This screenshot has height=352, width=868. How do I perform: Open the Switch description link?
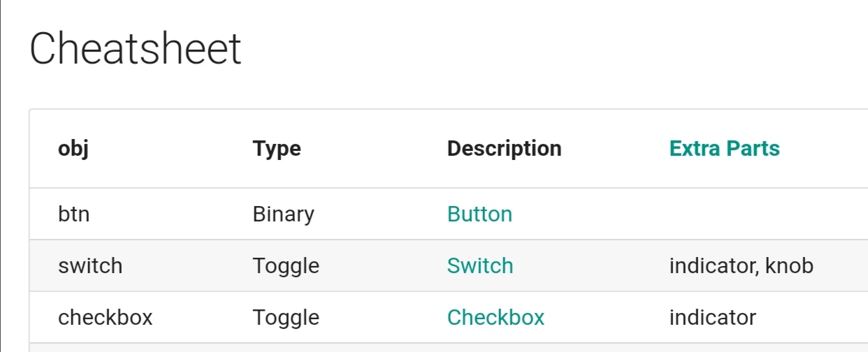pyautogui.click(x=480, y=265)
